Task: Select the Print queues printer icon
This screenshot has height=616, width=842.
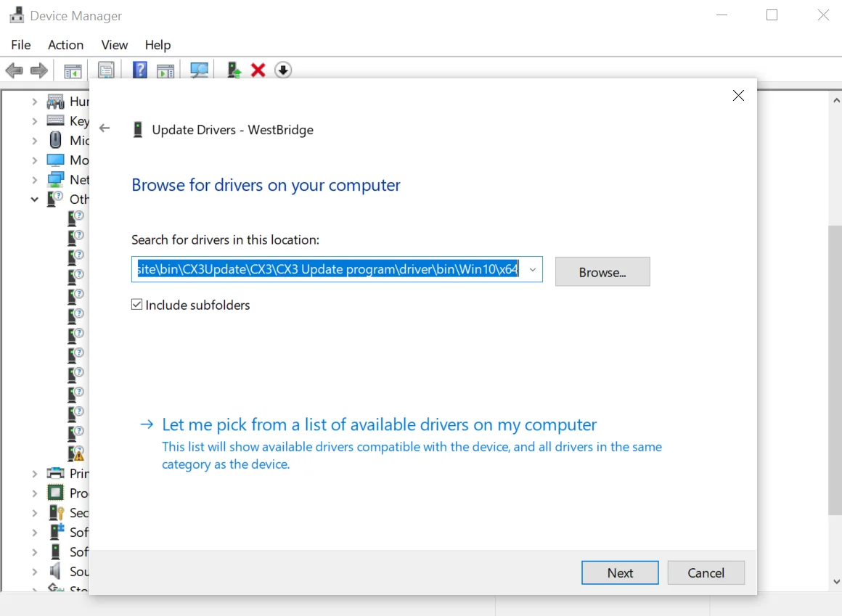Action: [55, 473]
